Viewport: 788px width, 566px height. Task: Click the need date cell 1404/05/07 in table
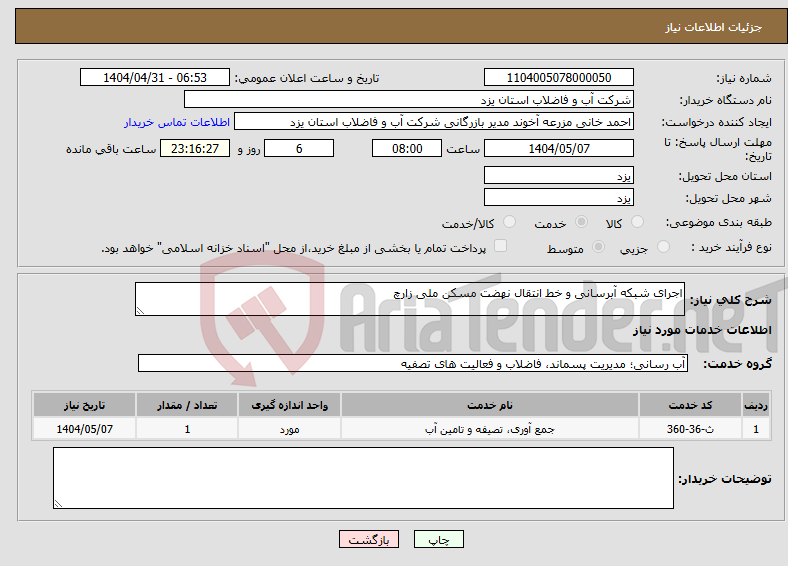click(84, 429)
